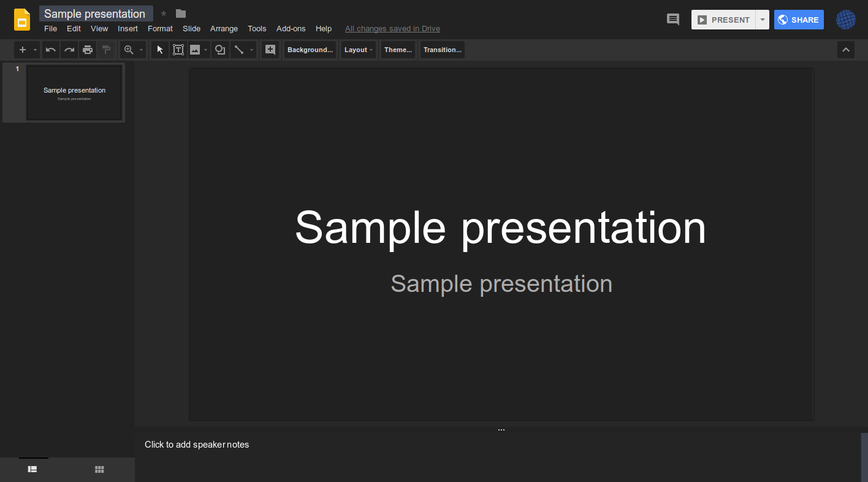The width and height of the screenshot is (868, 482).
Task: Open the Insert menu
Action: 128,28
